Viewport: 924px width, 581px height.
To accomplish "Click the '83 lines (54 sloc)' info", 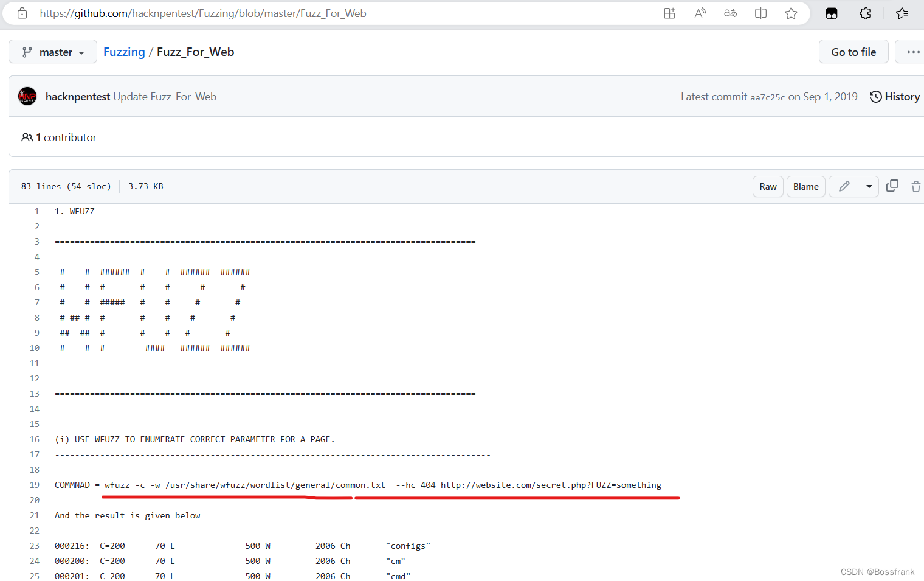I will [x=66, y=186].
